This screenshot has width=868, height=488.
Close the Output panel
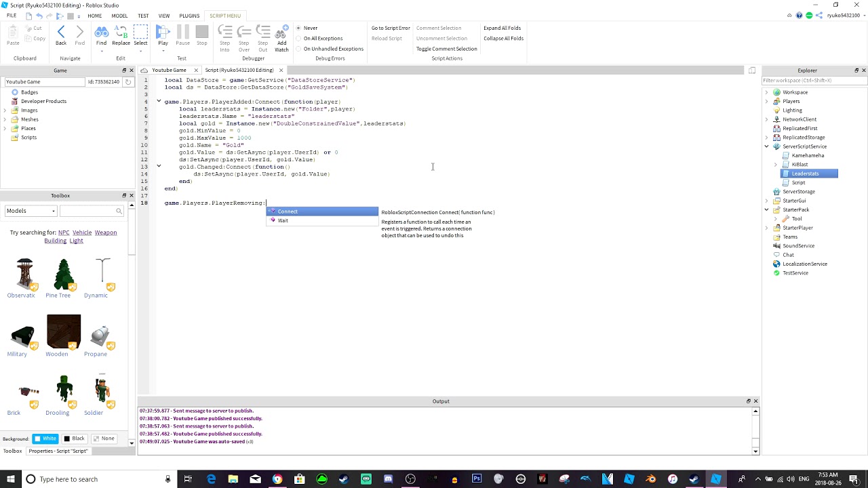[755, 401]
